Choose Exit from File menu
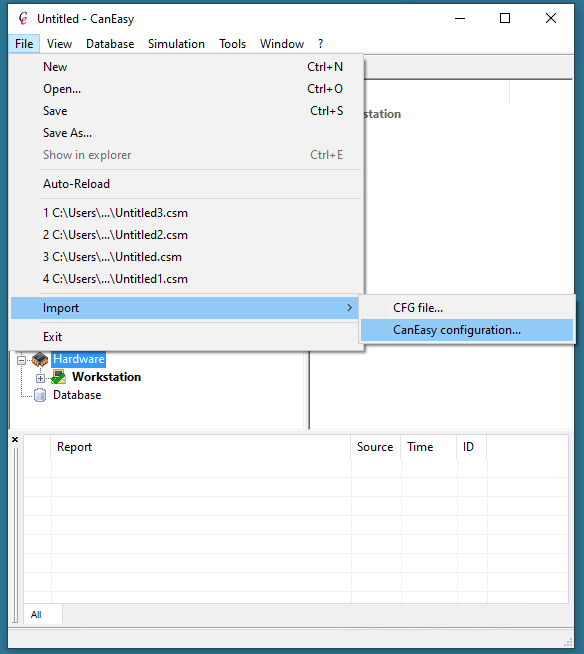 [x=186, y=337]
